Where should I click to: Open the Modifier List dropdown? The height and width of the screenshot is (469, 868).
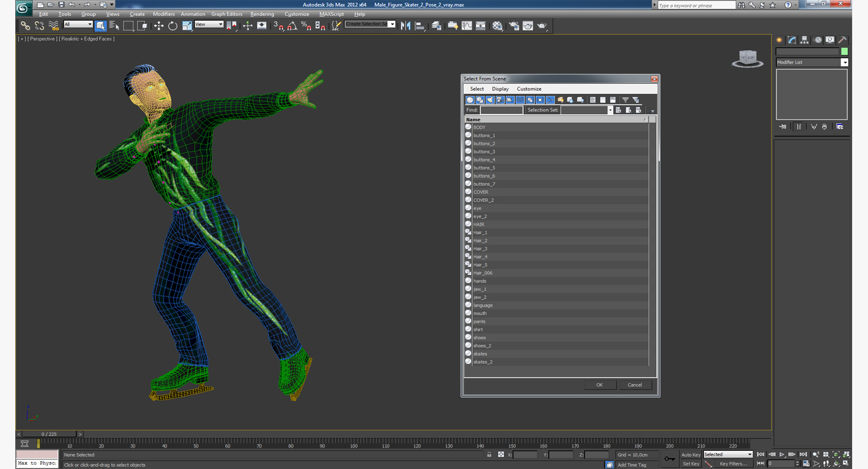(812, 62)
